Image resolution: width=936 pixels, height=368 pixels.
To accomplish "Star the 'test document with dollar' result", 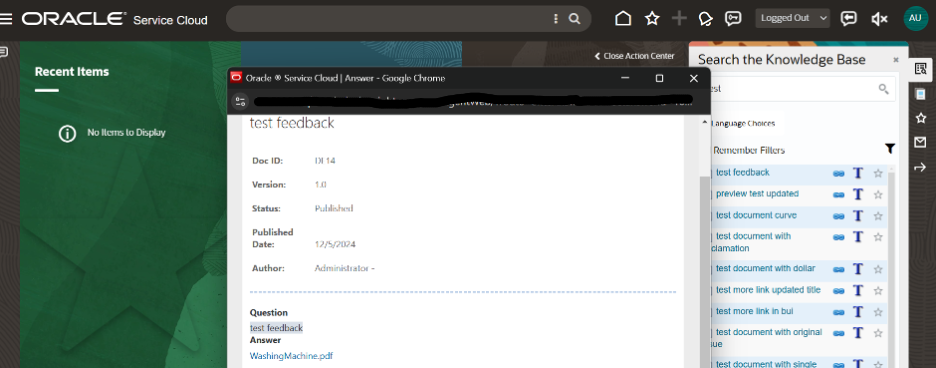I will (878, 269).
